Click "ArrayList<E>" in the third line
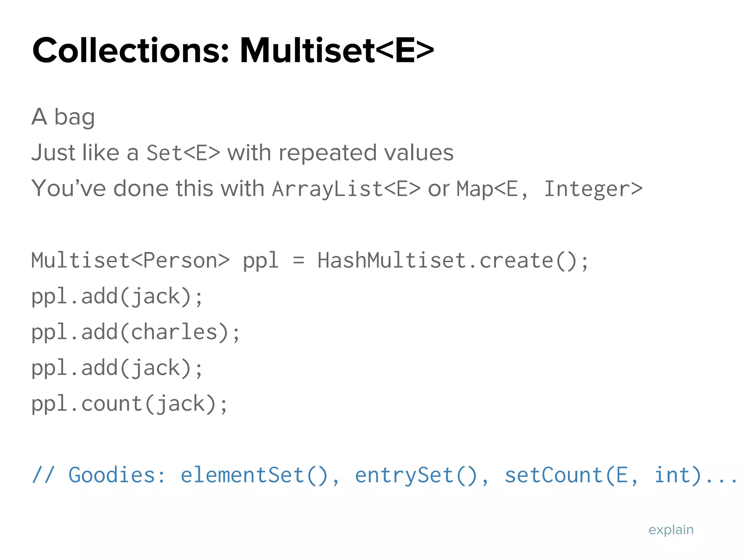 (x=346, y=189)
